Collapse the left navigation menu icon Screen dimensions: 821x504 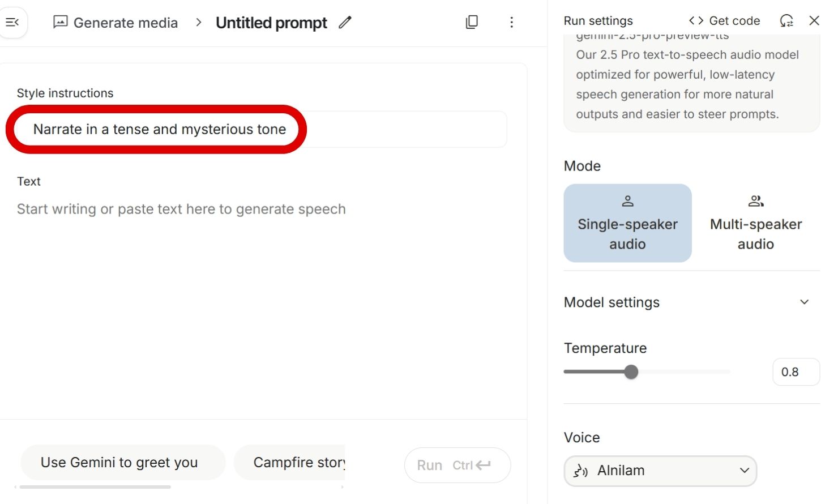point(12,23)
